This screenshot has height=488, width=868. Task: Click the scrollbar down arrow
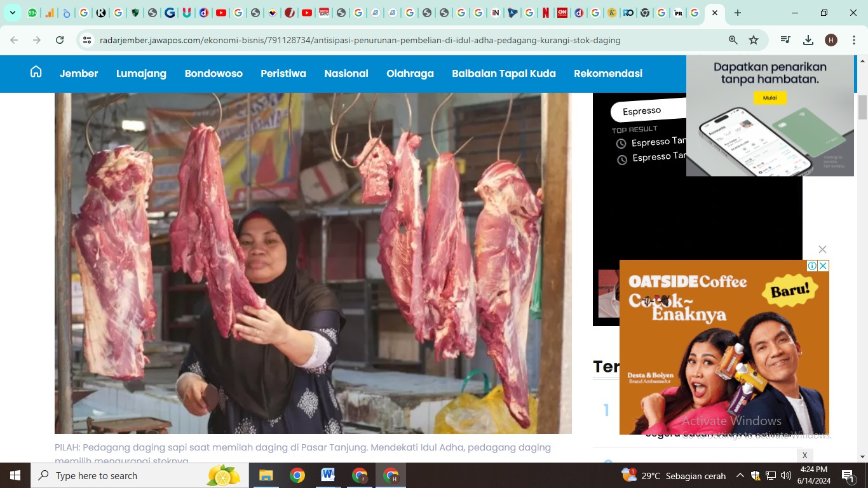[x=862, y=457]
